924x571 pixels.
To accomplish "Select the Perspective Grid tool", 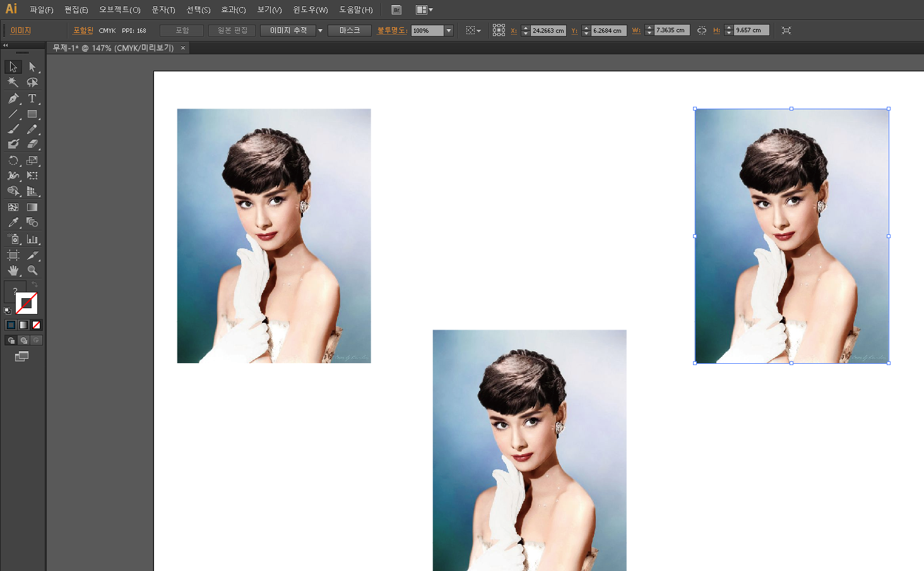I will coord(32,191).
